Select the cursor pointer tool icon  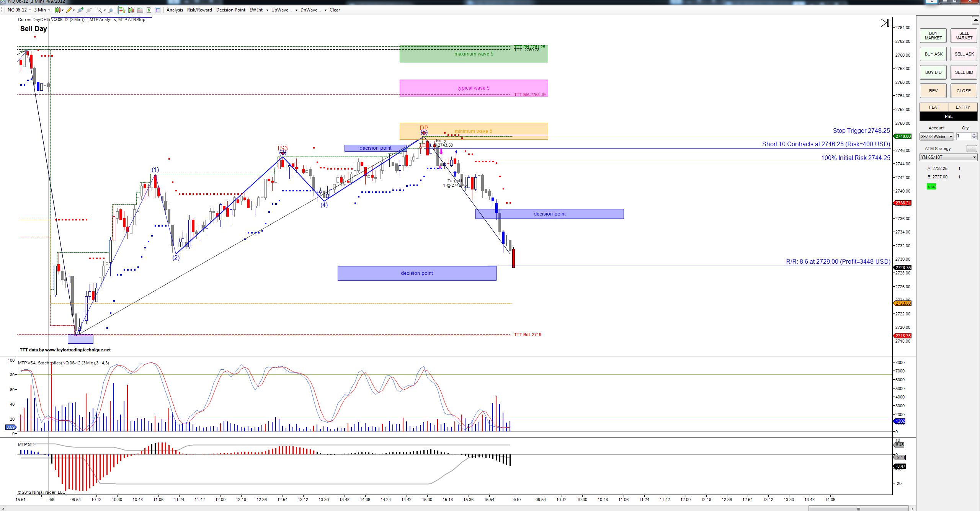pyautogui.click(x=100, y=10)
